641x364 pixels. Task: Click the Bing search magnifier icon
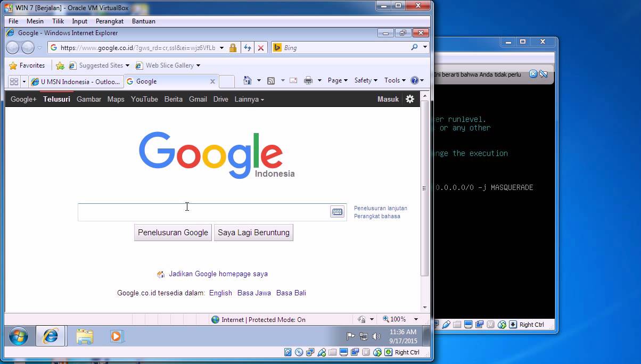coord(414,47)
